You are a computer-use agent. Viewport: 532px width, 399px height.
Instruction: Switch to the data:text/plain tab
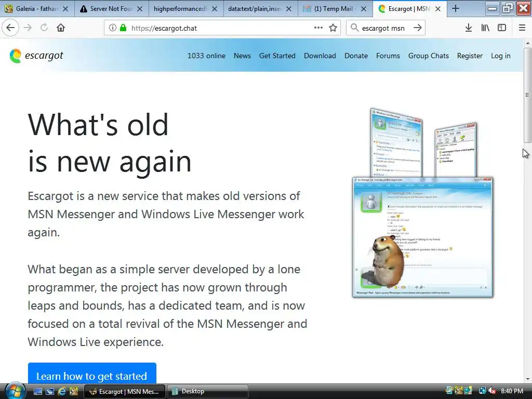[x=261, y=9]
